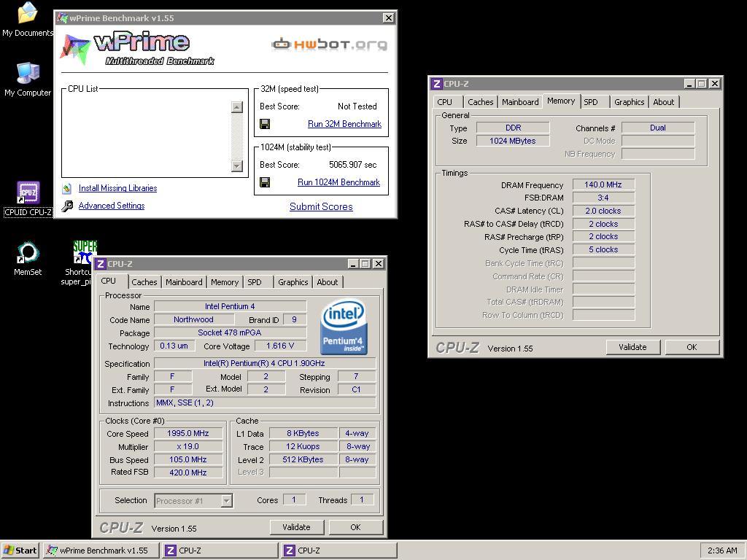
Task: Click the Core Speed value 1995.0 MHz
Action: tap(188, 433)
